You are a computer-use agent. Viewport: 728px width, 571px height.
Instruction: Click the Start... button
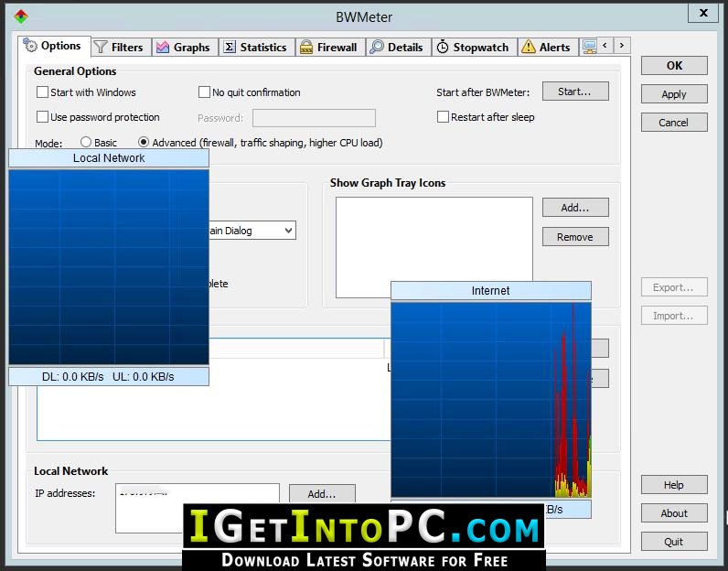pyautogui.click(x=575, y=92)
